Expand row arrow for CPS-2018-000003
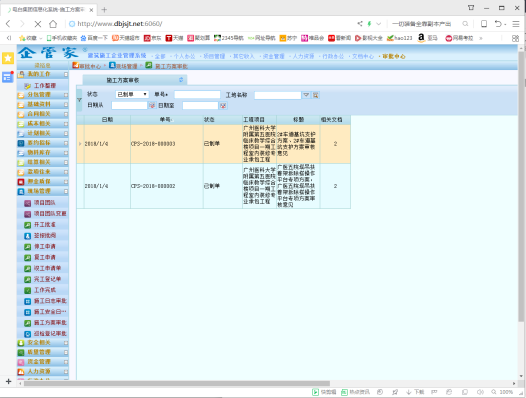 [x=80, y=144]
